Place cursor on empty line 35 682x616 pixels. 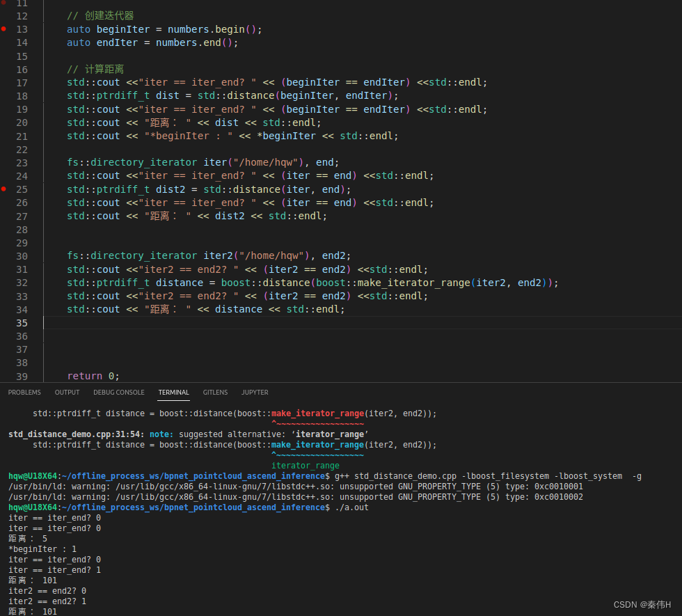(x=363, y=323)
